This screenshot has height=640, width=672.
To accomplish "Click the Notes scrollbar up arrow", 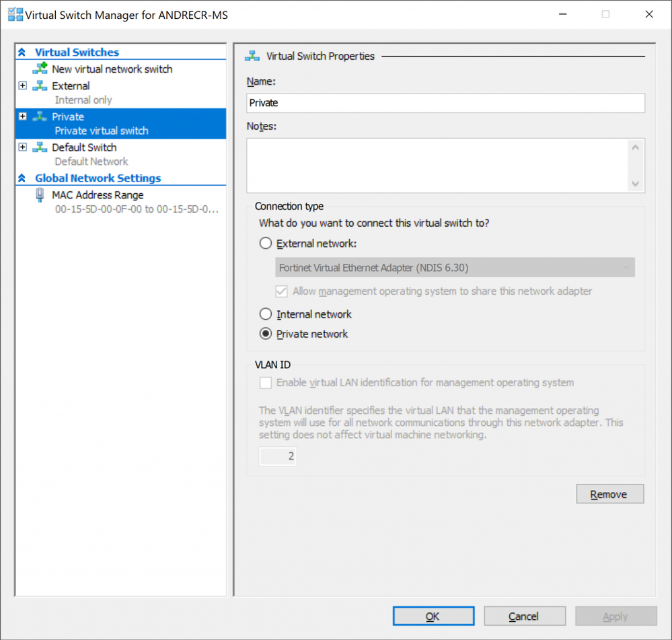I will (635, 147).
